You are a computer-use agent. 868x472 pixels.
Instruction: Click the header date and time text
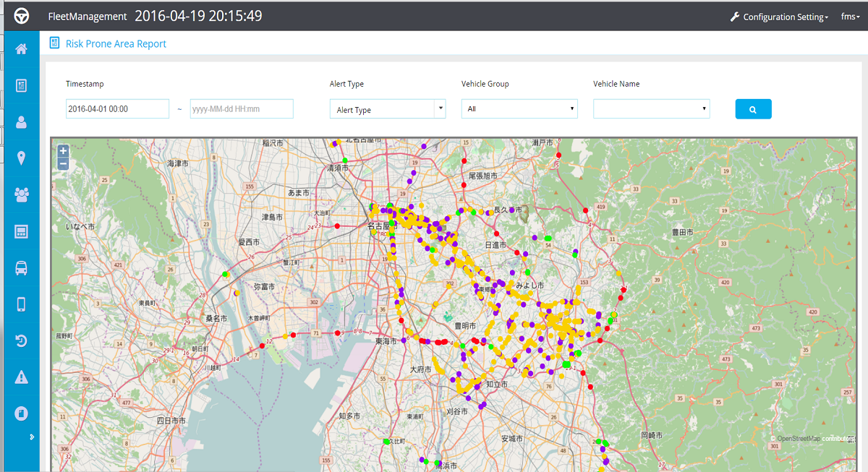pyautogui.click(x=198, y=16)
